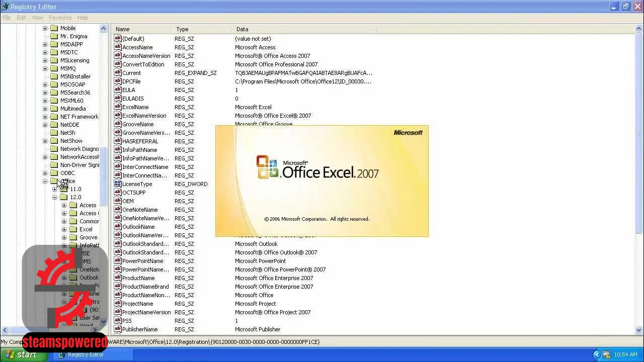Select the MSSearch36 tree item
This screenshot has height=362, width=644.
click(75, 93)
